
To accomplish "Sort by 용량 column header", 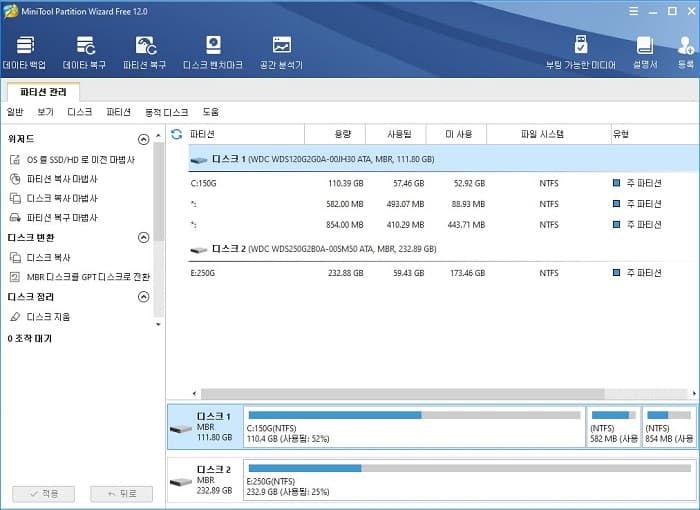I will [x=335, y=134].
